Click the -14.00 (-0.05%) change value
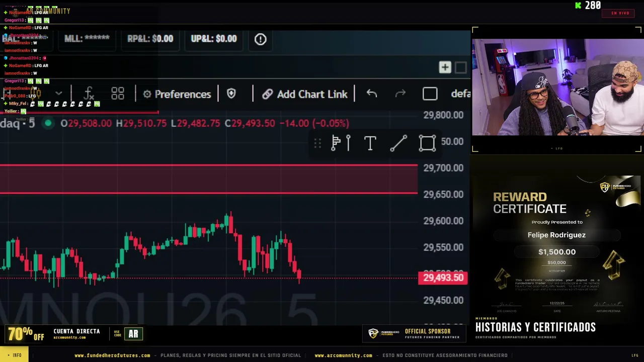 [314, 123]
